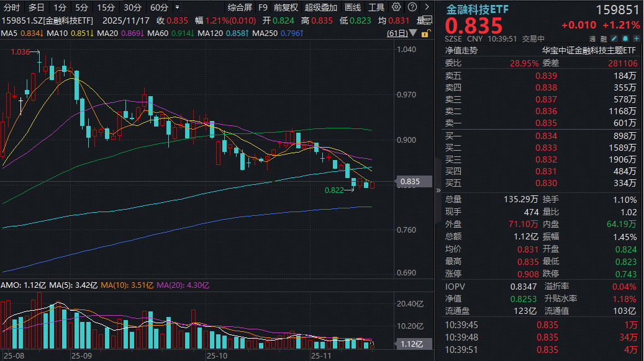Image resolution: width=644 pixels, height=361 pixels.
Task: Open the 净值走势 NAV trend link
Action: 461,51
